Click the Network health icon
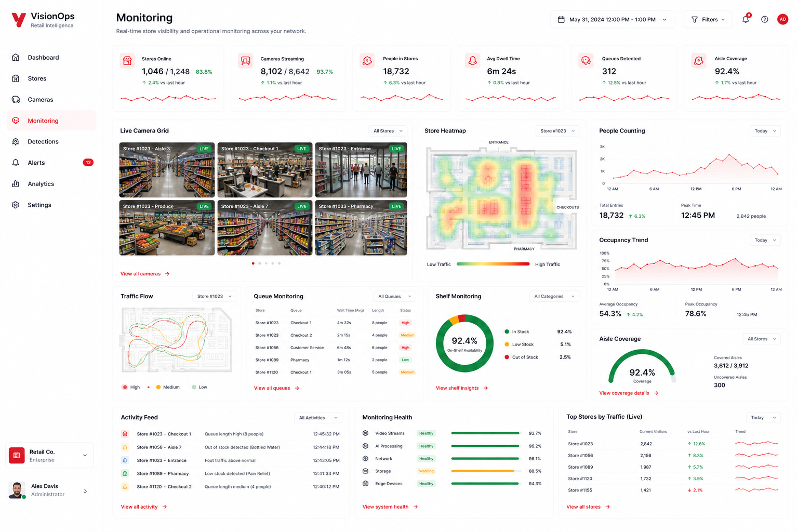This screenshot has height=532, width=798. pos(365,458)
